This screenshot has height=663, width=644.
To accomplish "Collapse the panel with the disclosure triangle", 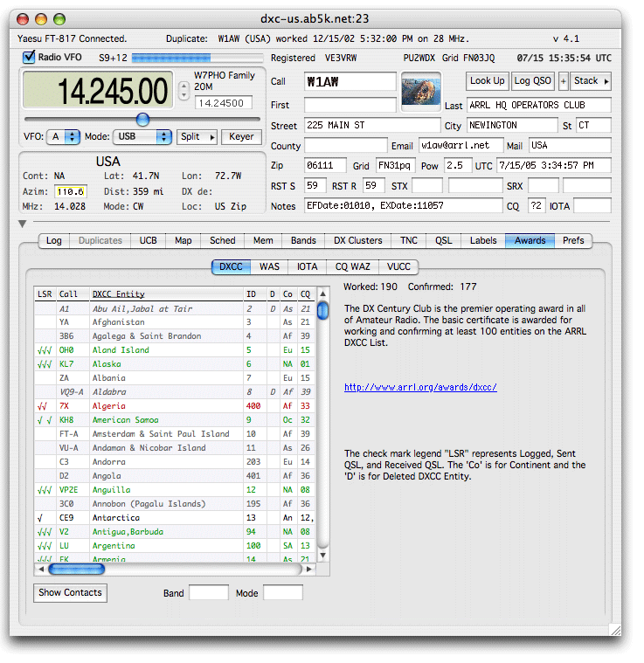I will (23, 224).
